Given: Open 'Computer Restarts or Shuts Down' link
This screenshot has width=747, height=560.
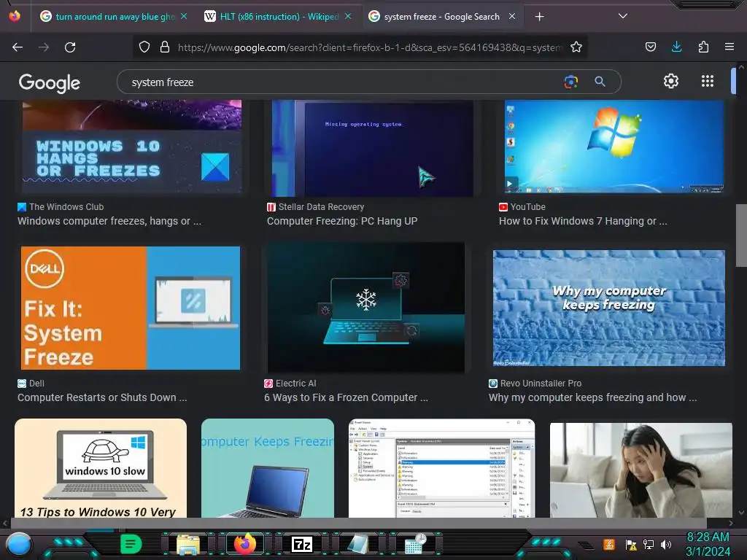Looking at the screenshot, I should (102, 397).
